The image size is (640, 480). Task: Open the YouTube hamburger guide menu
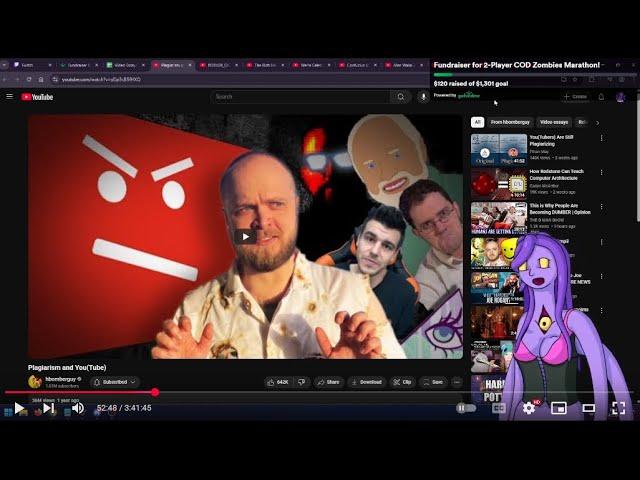(x=10, y=97)
